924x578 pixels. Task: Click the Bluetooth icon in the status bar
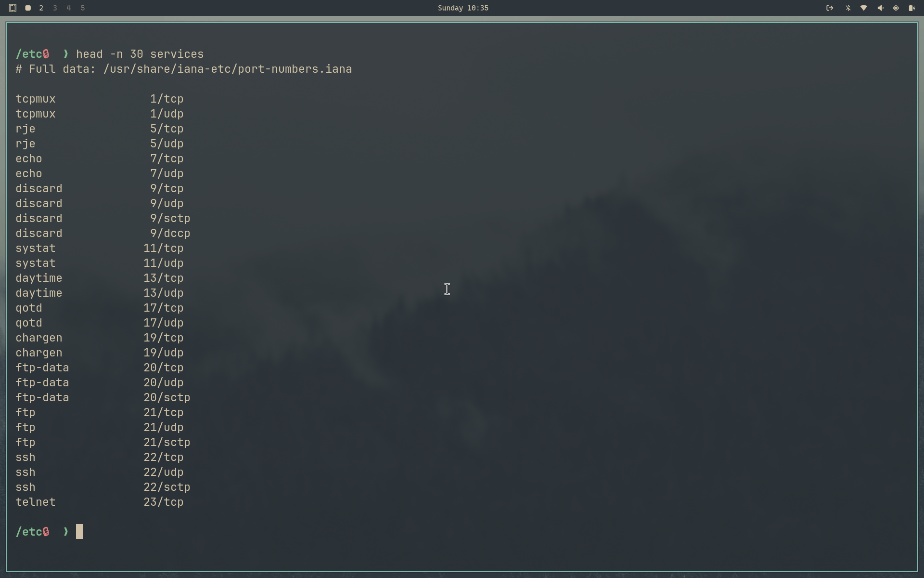pyautogui.click(x=847, y=8)
